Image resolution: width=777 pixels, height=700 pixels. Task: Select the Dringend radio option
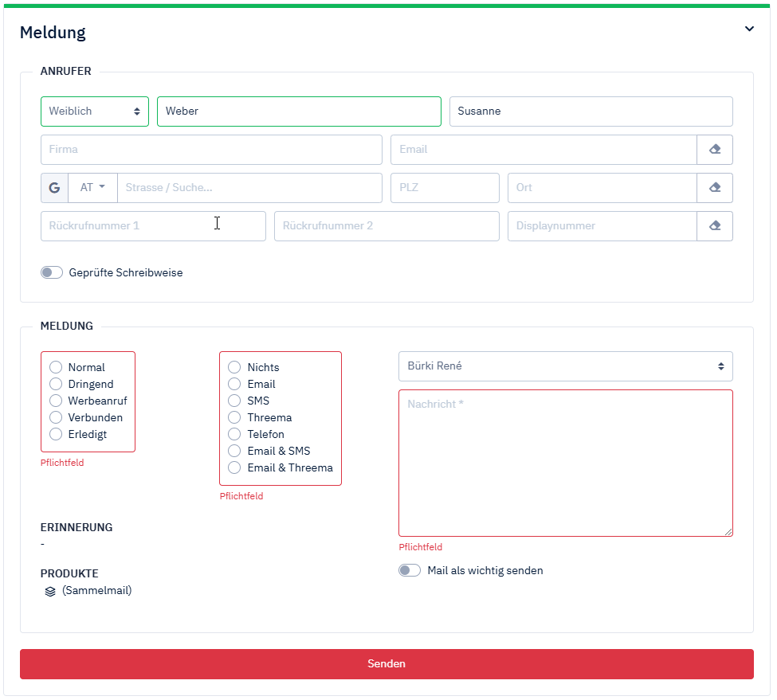click(x=56, y=384)
